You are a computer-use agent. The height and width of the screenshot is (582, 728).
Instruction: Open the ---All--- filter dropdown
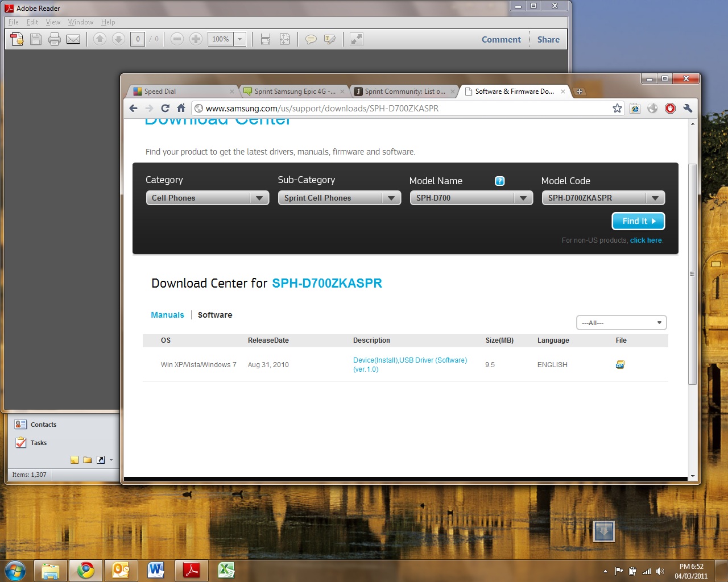point(621,323)
